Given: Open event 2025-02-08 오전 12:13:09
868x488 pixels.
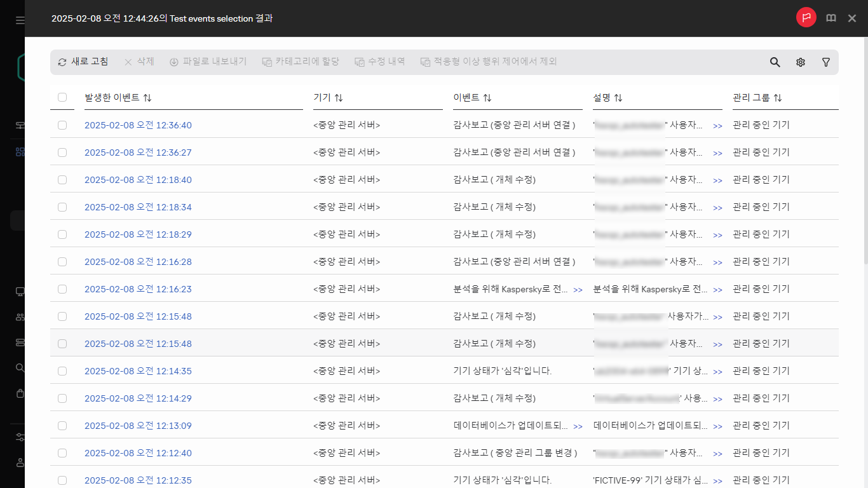Looking at the screenshot, I should (138, 426).
